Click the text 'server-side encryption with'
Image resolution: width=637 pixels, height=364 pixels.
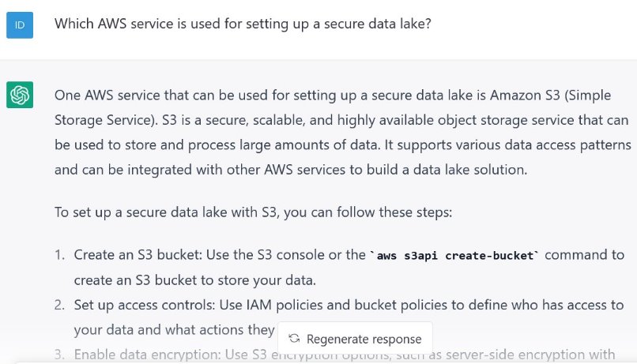click(x=540, y=355)
